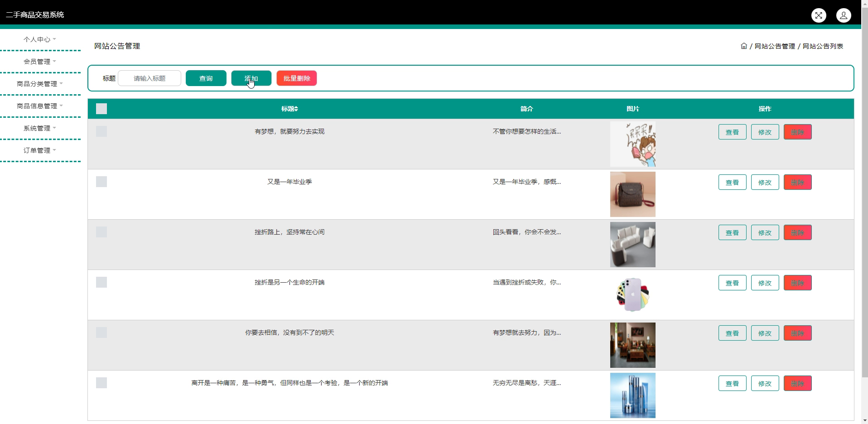Edit the 挫折路上，坚持常在心间 announcement
The height and width of the screenshot is (424, 868).
tap(765, 233)
